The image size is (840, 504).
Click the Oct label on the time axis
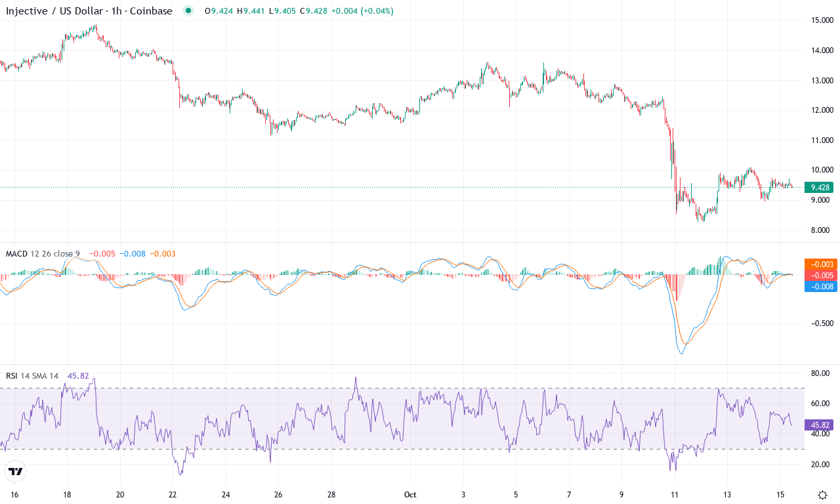(x=410, y=495)
